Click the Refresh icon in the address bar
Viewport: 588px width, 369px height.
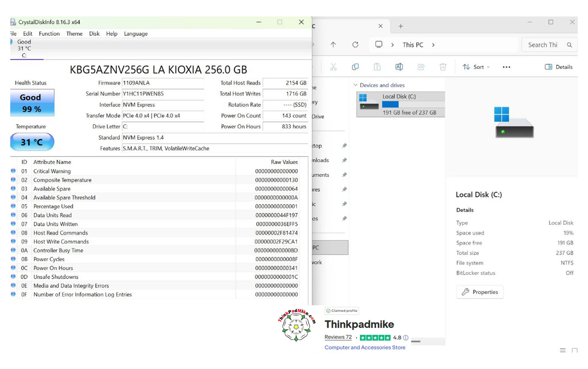(x=355, y=45)
